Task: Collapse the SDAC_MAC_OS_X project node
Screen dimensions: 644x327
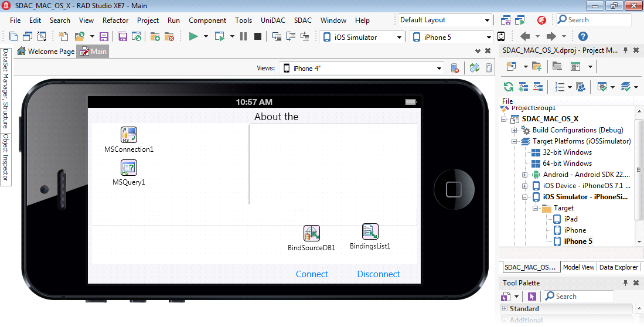Action: (x=504, y=119)
